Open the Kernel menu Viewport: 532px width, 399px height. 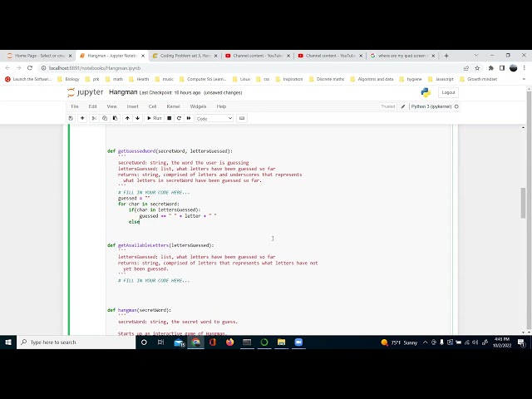173,106
